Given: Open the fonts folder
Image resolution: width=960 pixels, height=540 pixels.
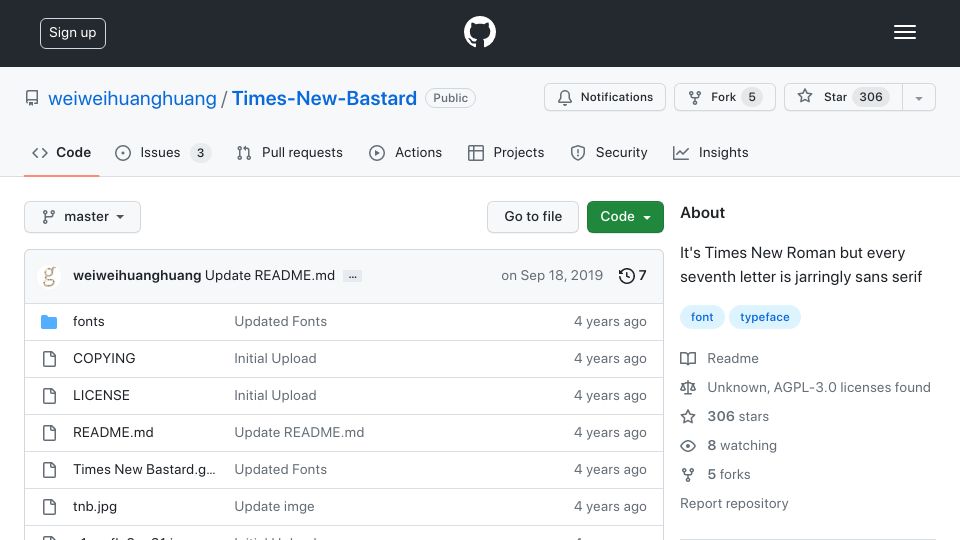Looking at the screenshot, I should click(x=89, y=321).
